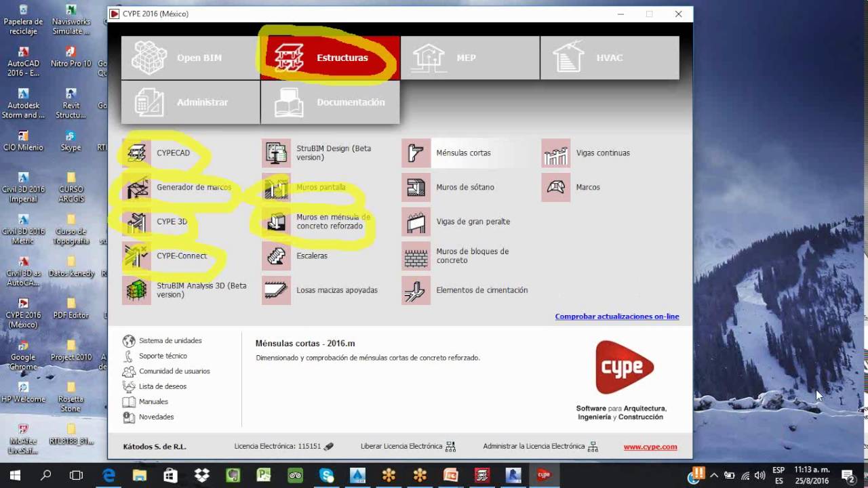Open Novedades

point(149,418)
